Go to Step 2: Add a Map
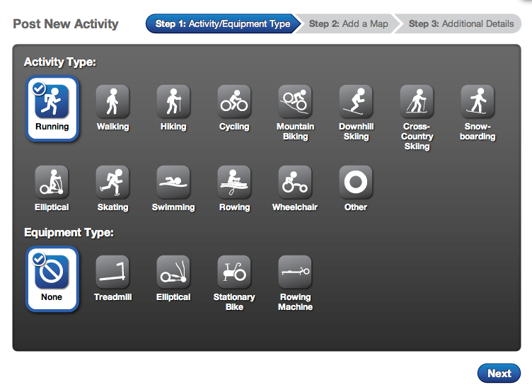 [348, 24]
